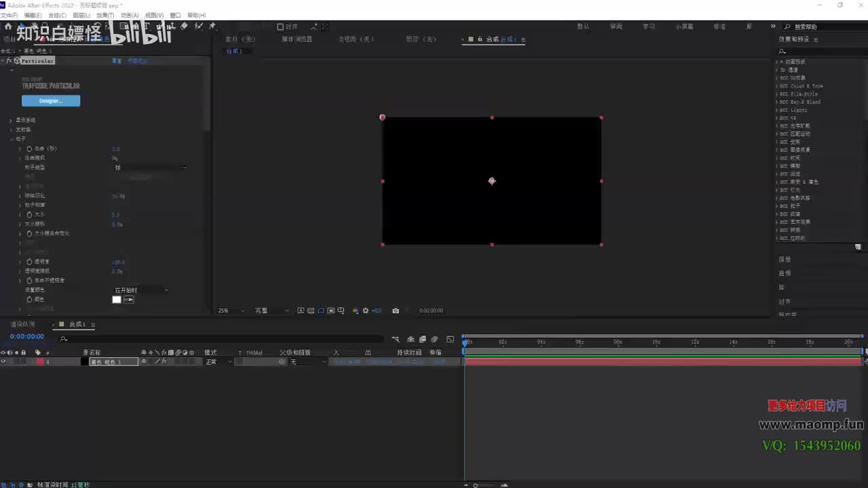The image size is (868, 488).
Task: Expand the 球体羽化 property
Action: coord(20,196)
